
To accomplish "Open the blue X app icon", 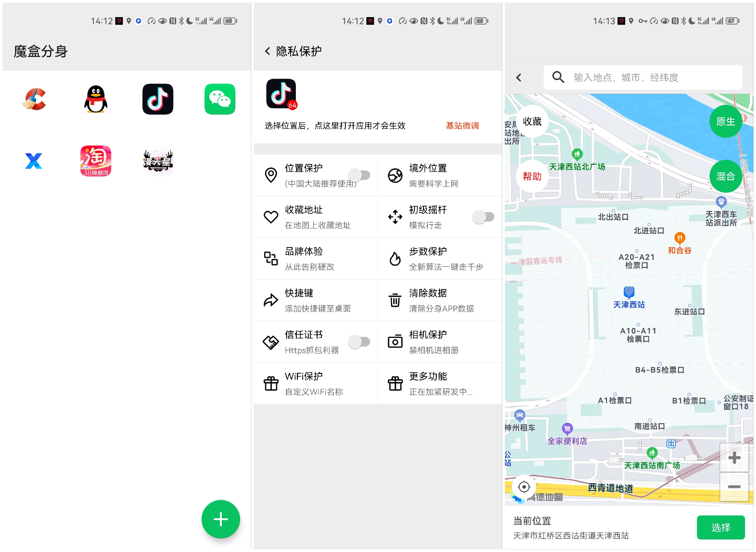I will [34, 161].
